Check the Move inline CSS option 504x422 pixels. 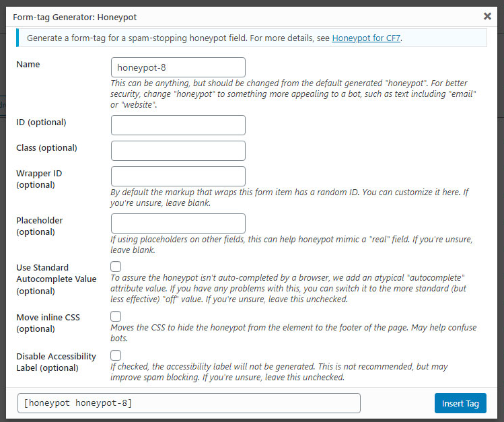point(116,316)
